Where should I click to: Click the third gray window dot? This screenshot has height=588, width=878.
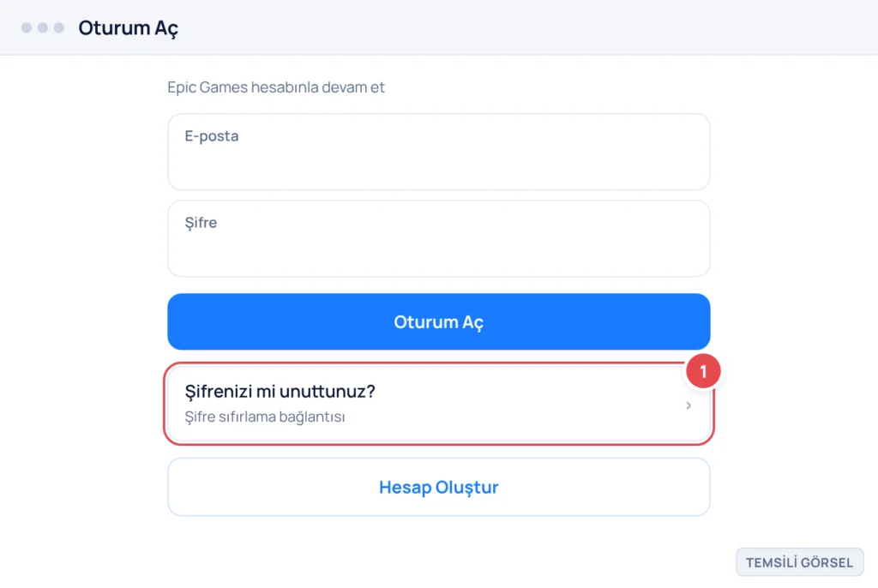coord(59,27)
